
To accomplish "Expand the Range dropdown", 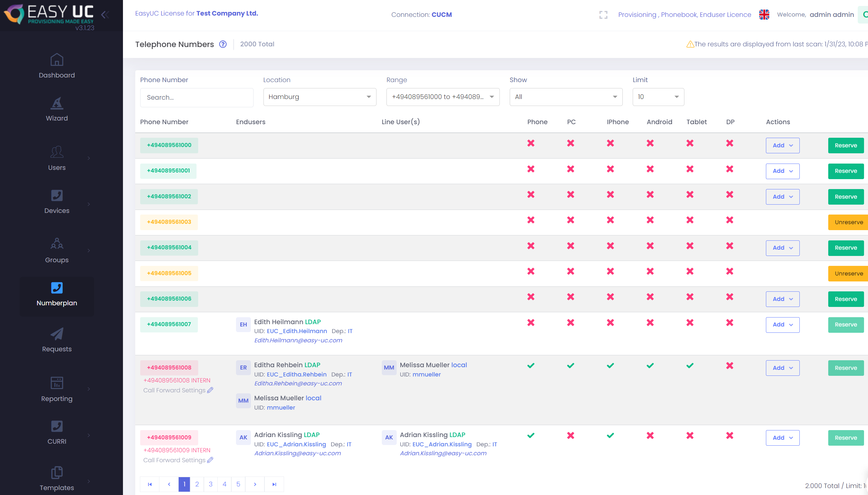I will (443, 97).
